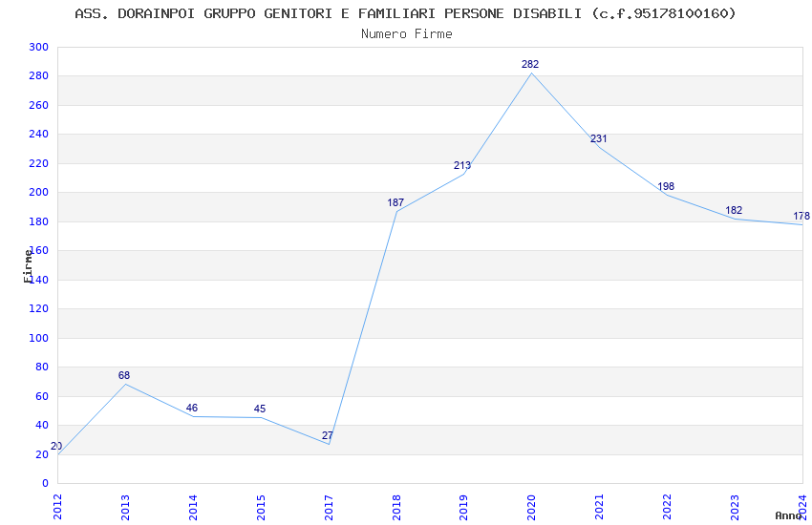Click the y-axis value 240
The height and width of the screenshot is (525, 812).
coord(39,134)
